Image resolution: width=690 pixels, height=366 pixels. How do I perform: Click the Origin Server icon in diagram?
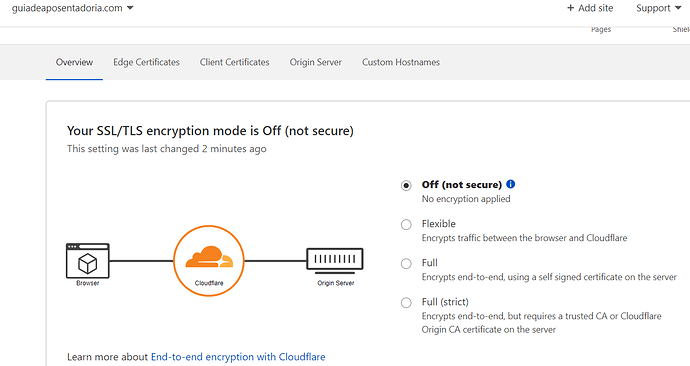tap(335, 259)
